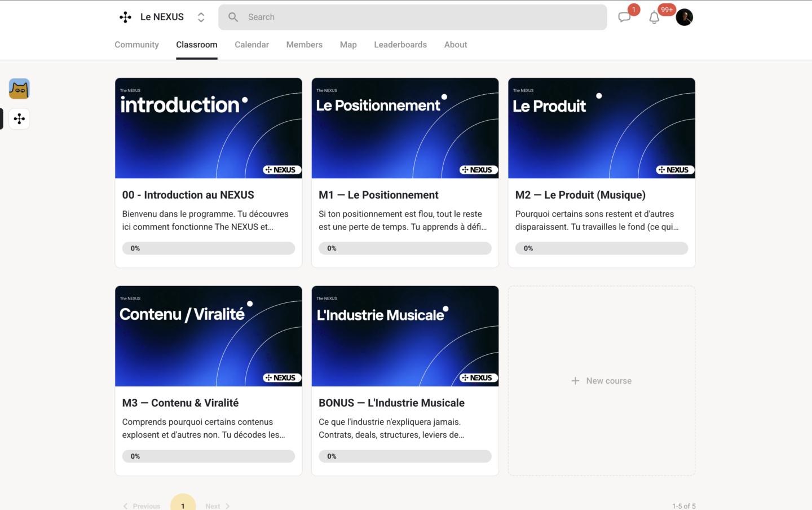Go to the Calendar tab

251,45
